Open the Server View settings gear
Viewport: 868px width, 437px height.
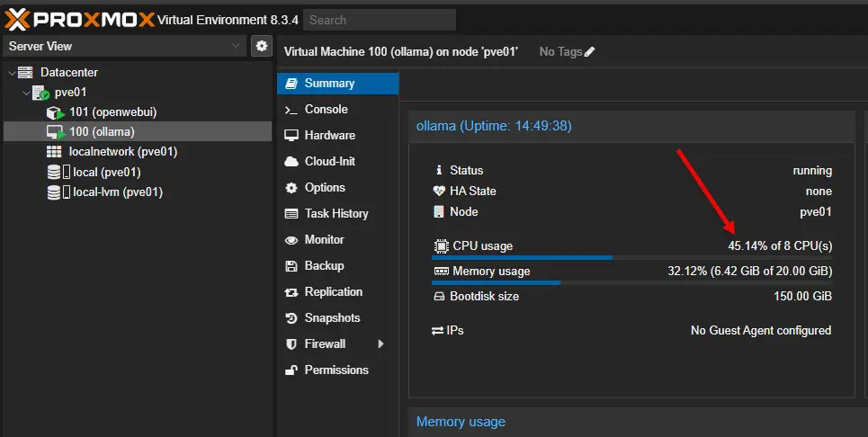point(261,46)
